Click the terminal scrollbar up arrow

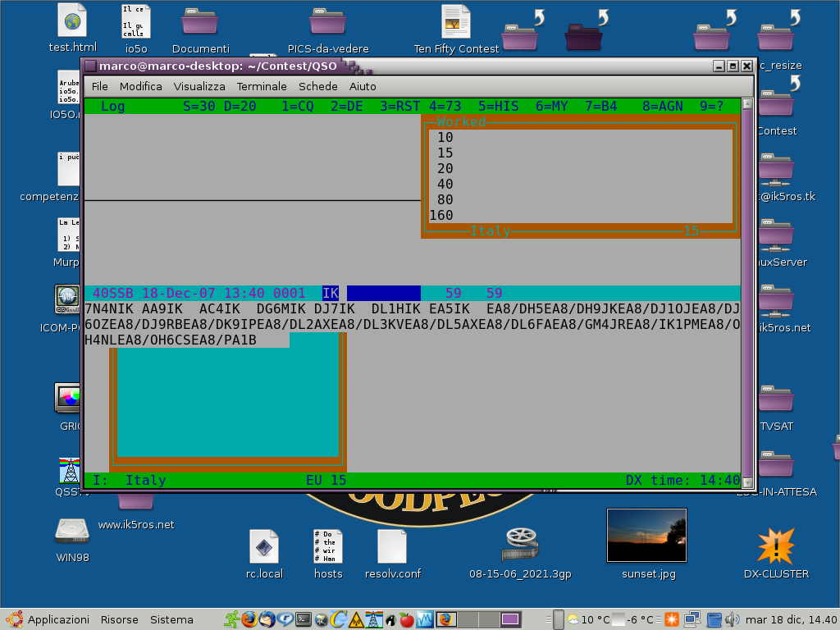point(747,103)
